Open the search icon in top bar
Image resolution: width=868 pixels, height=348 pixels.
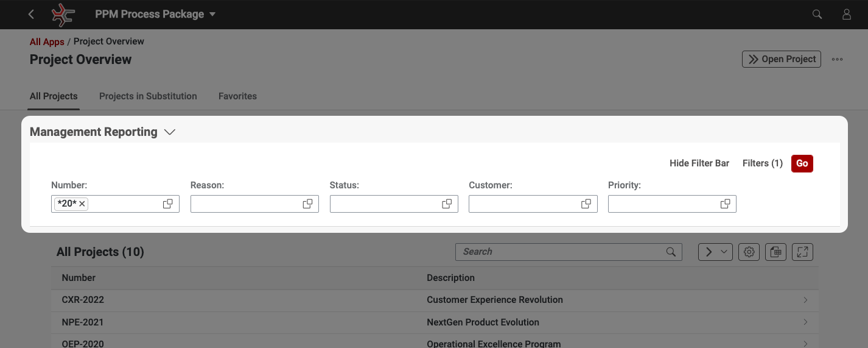(817, 14)
